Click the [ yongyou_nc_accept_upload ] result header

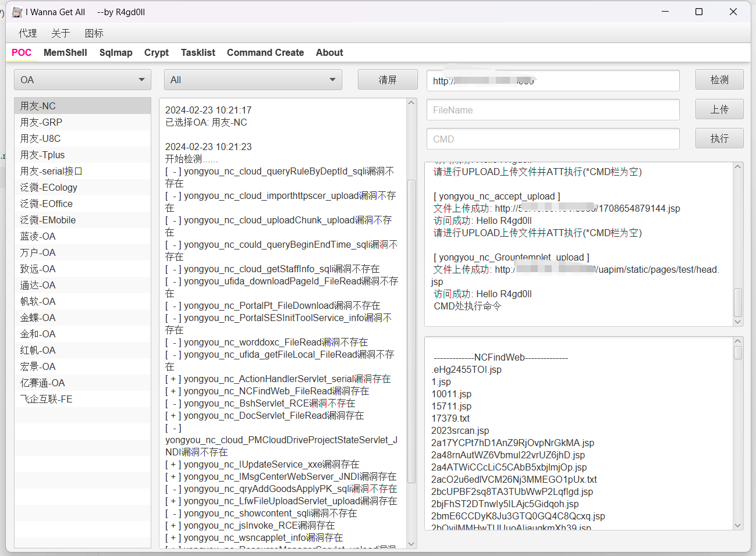pyautogui.click(x=496, y=196)
